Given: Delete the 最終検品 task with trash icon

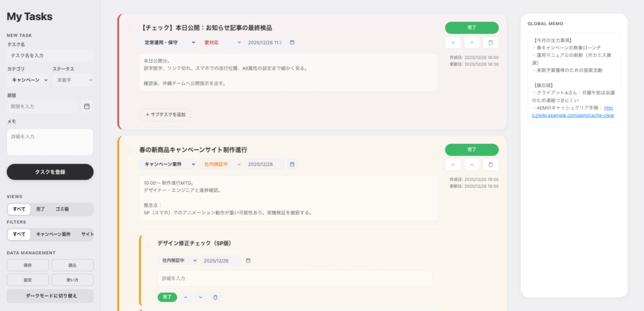Looking at the screenshot, I should click(491, 43).
